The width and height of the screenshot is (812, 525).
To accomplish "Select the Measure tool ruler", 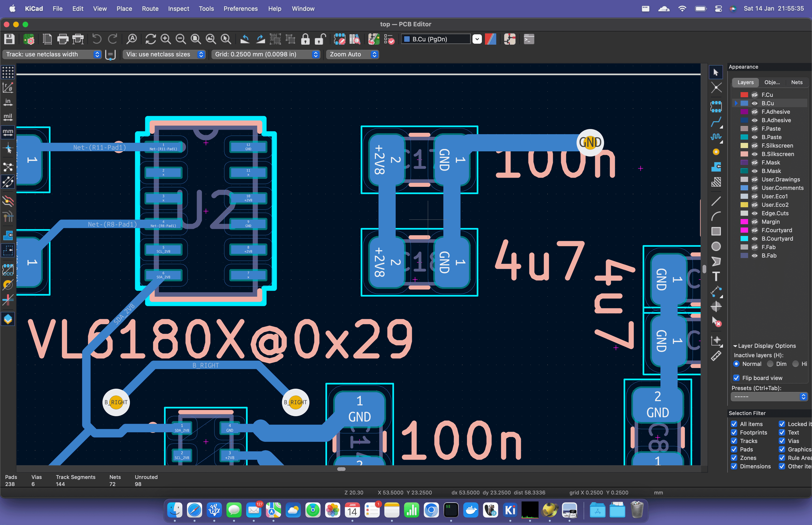I will coord(716,356).
